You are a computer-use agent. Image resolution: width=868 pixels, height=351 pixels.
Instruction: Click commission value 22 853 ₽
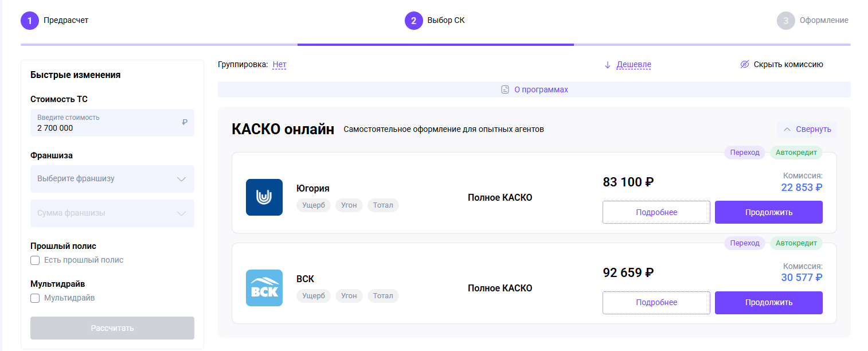[x=801, y=187]
